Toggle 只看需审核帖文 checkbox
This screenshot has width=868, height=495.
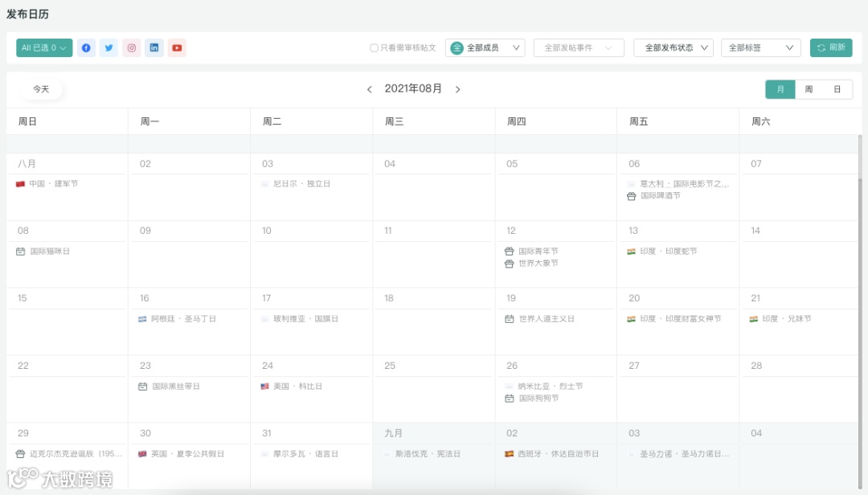375,48
